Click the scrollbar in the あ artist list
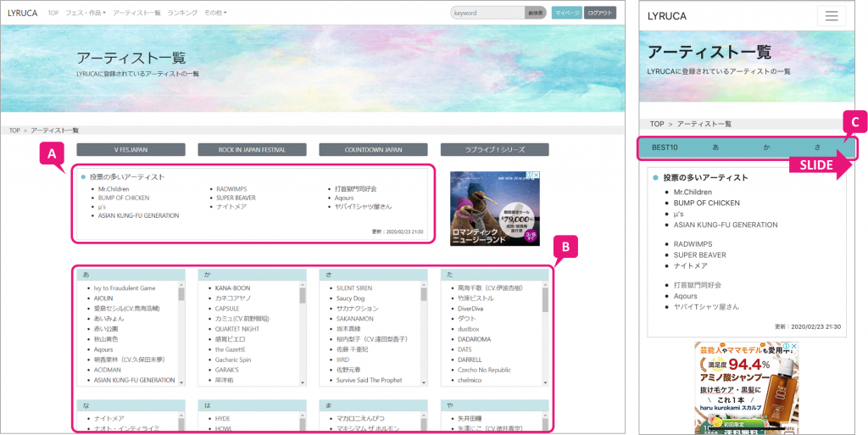The height and width of the screenshot is (435, 868). point(181,293)
